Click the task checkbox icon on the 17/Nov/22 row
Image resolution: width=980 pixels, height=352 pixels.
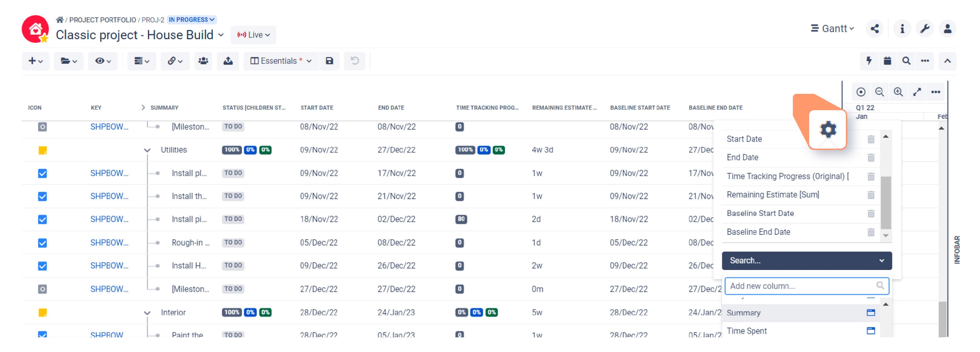point(43,174)
